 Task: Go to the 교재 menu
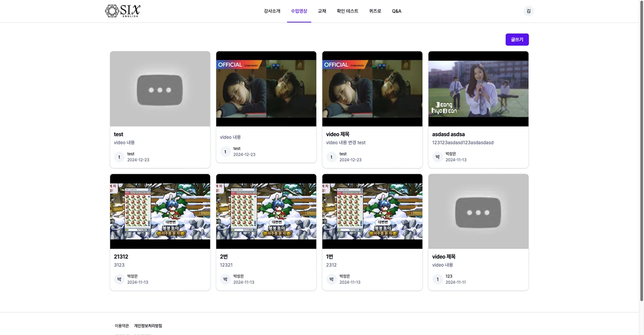[322, 11]
